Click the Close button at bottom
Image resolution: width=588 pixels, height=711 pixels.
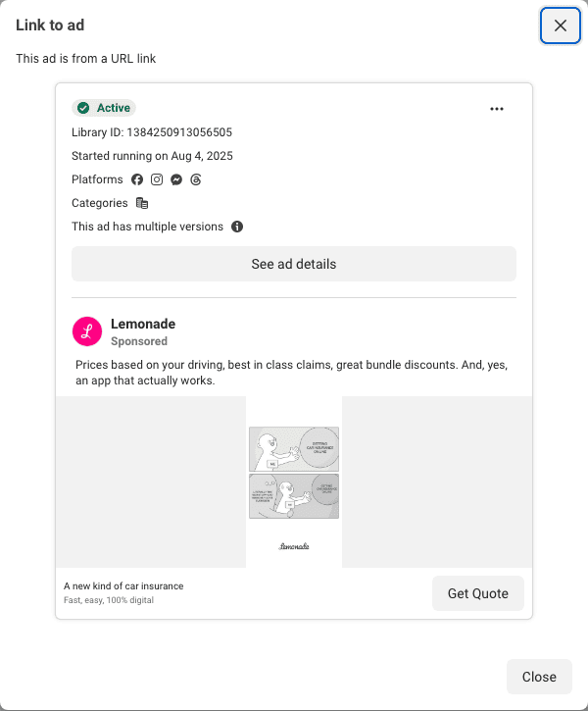click(x=539, y=677)
